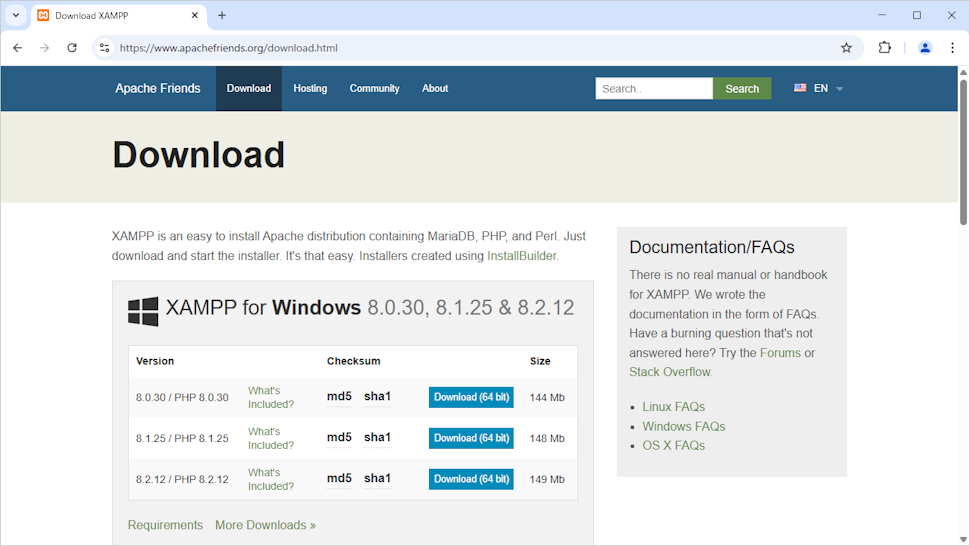Click the Windows logo next to XAMPP heading
Image resolution: width=970 pixels, height=546 pixels.
pyautogui.click(x=143, y=311)
